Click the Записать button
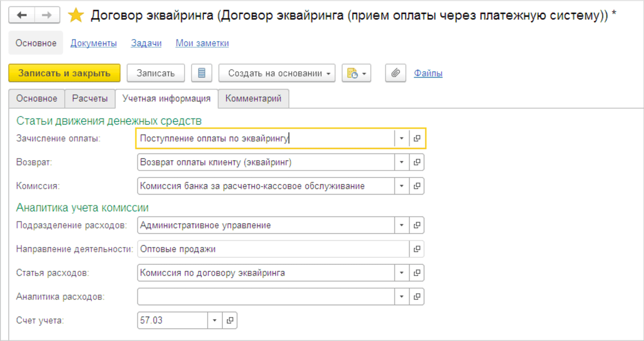The image size is (644, 341). tap(156, 73)
